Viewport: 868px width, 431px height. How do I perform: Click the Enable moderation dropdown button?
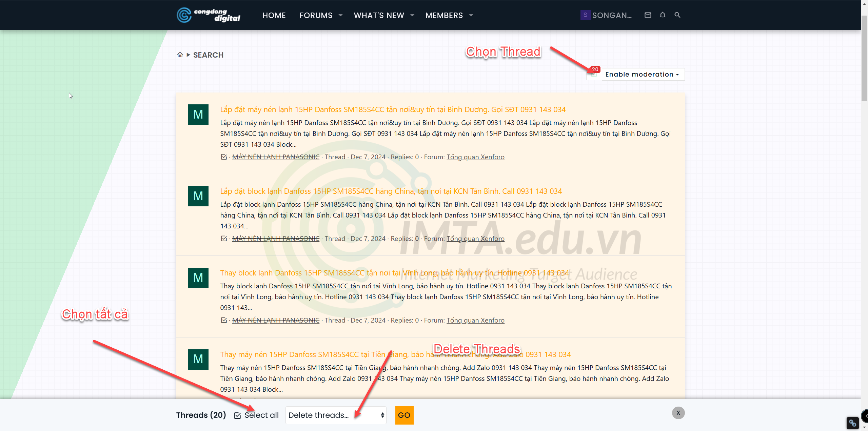(x=641, y=74)
